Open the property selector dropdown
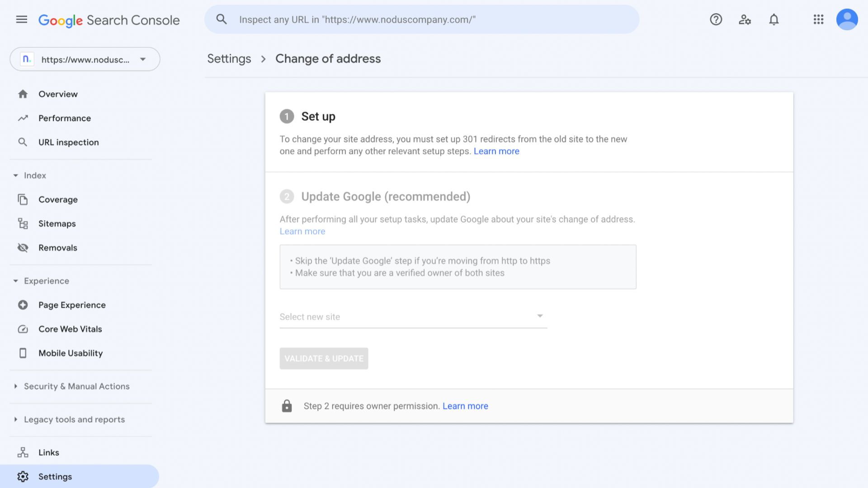This screenshot has width=868, height=488. click(85, 59)
